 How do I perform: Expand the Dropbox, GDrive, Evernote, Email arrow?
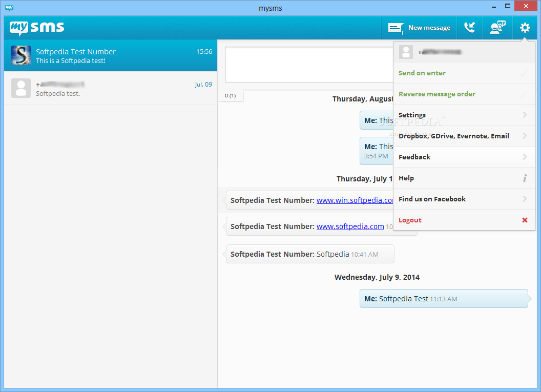point(525,136)
